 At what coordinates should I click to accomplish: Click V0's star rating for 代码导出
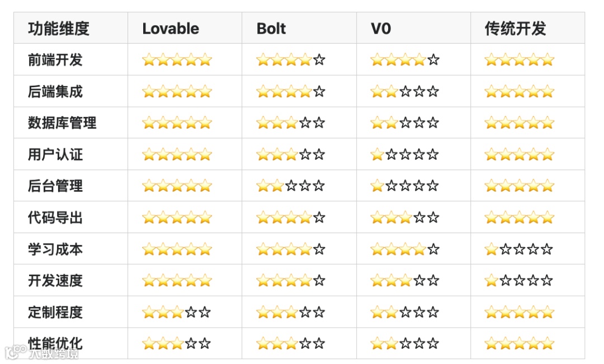click(405, 218)
